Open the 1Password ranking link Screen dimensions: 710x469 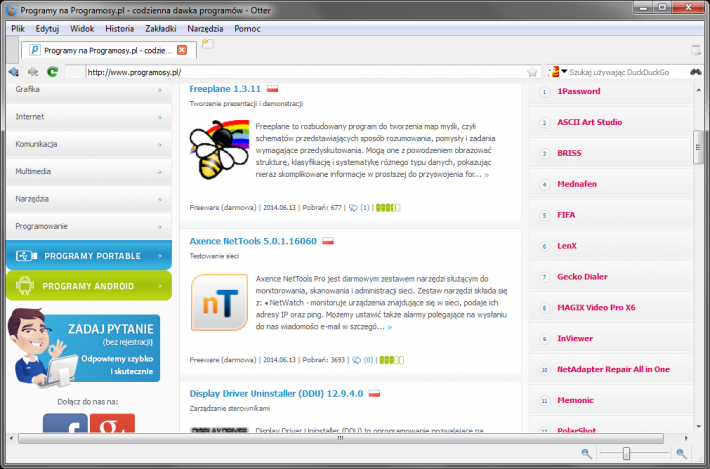click(x=579, y=91)
